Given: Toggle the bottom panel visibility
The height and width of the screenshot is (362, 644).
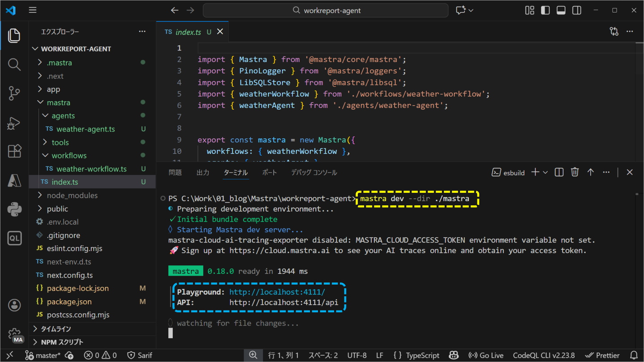Looking at the screenshot, I should 561,10.
